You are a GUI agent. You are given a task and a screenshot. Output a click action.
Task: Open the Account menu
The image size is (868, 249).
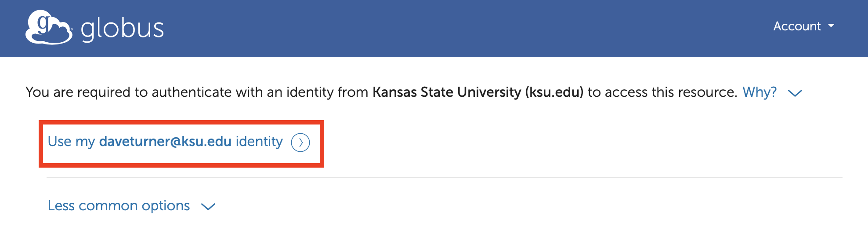(x=797, y=26)
